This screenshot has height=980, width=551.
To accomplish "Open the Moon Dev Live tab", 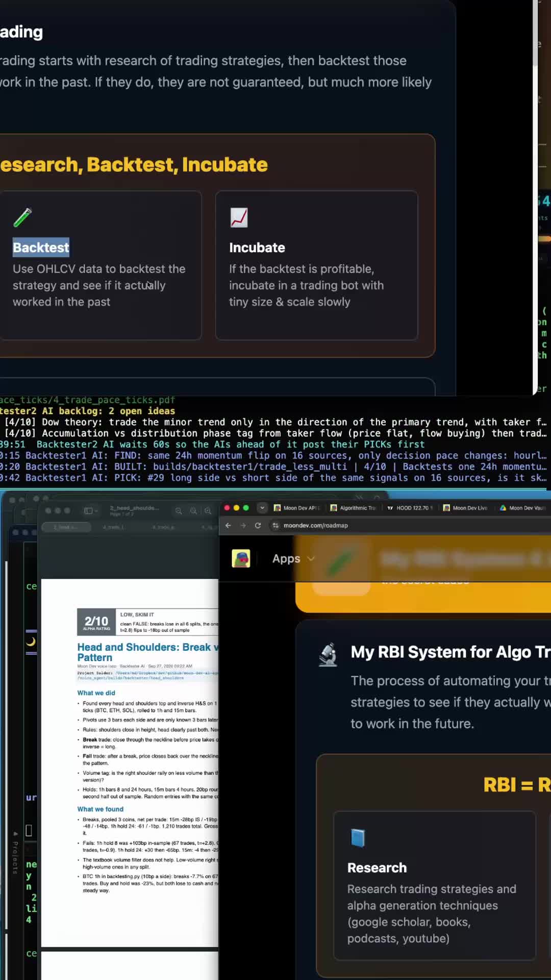I will click(x=465, y=508).
